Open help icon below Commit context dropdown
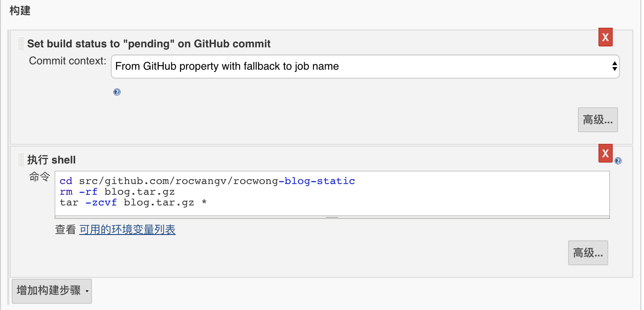 pos(117,92)
